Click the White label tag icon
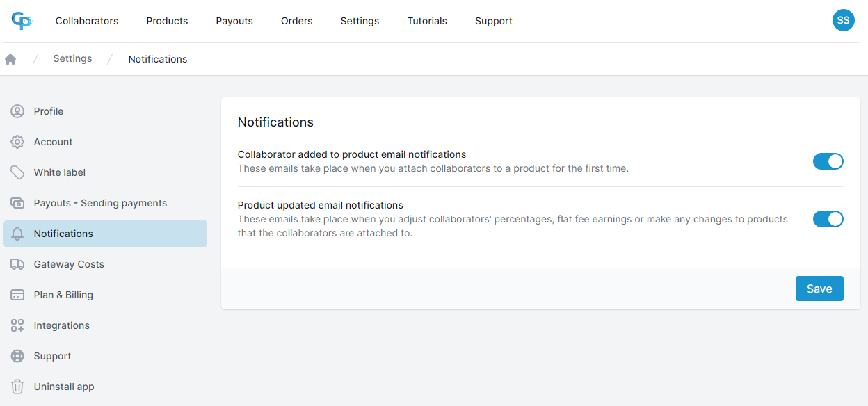The height and width of the screenshot is (406, 868). click(19, 172)
